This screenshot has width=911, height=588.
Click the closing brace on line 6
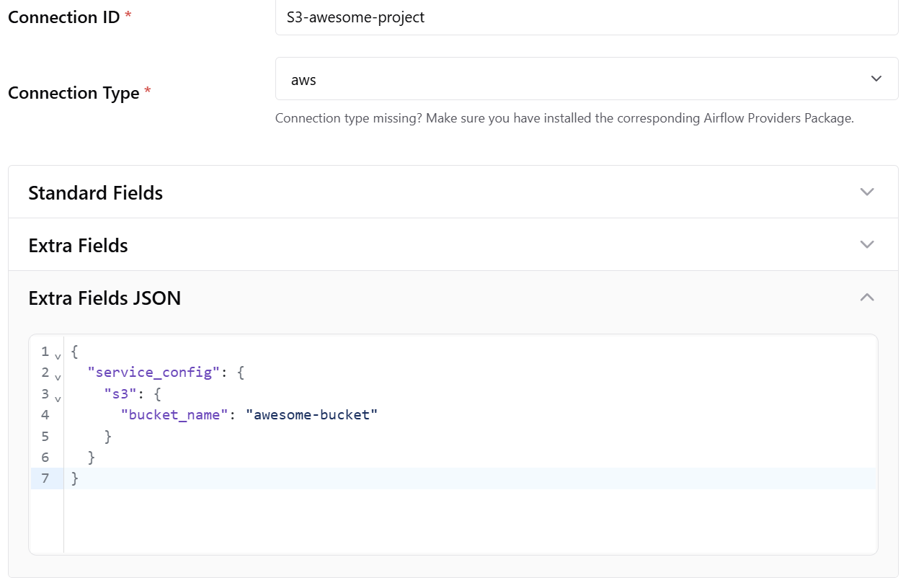pos(92,457)
